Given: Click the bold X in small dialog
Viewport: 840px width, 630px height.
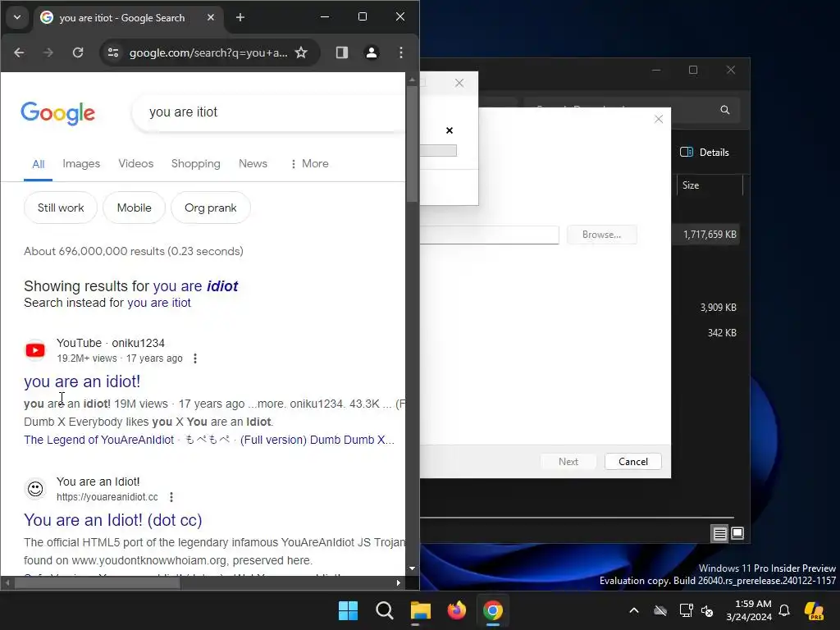Looking at the screenshot, I should point(450,130).
